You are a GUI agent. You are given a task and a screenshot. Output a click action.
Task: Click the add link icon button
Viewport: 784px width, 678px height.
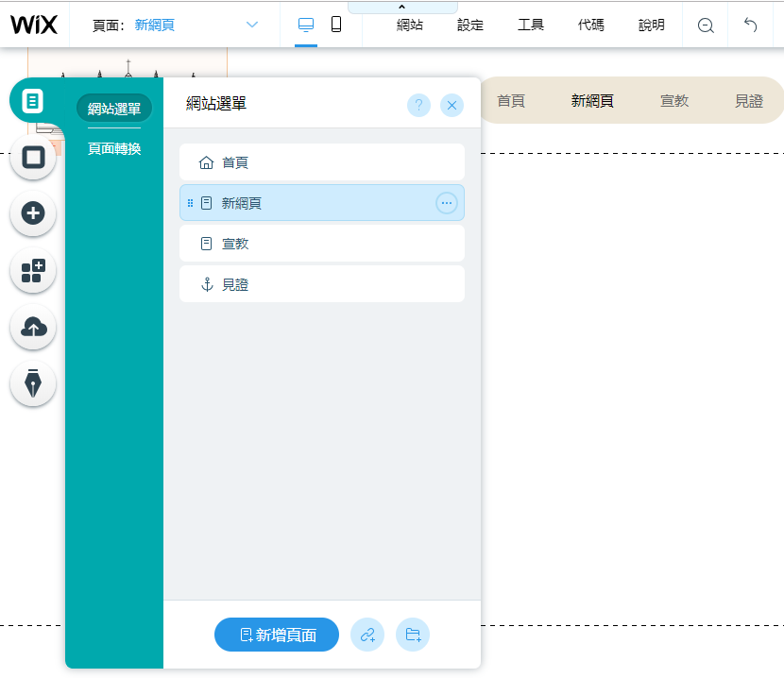tap(367, 635)
